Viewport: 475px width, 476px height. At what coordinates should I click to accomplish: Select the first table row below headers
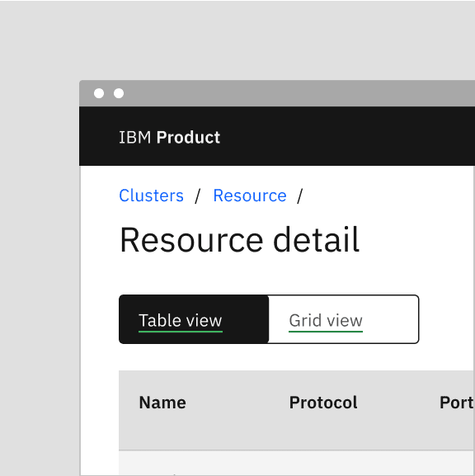point(297,463)
